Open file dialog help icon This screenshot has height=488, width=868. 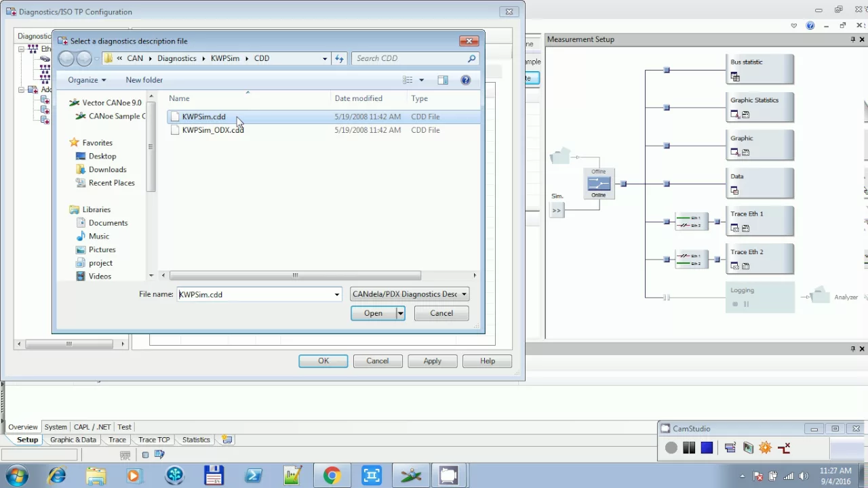click(466, 80)
